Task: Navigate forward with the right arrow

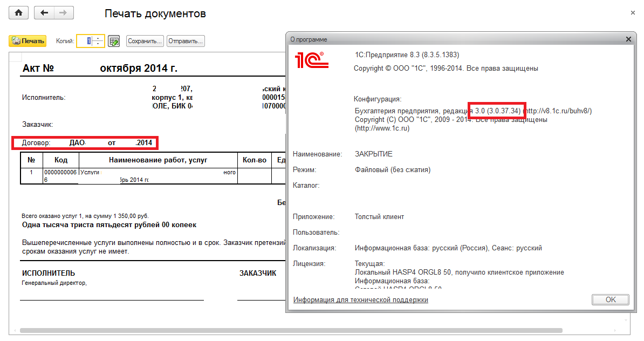Action: tap(63, 13)
